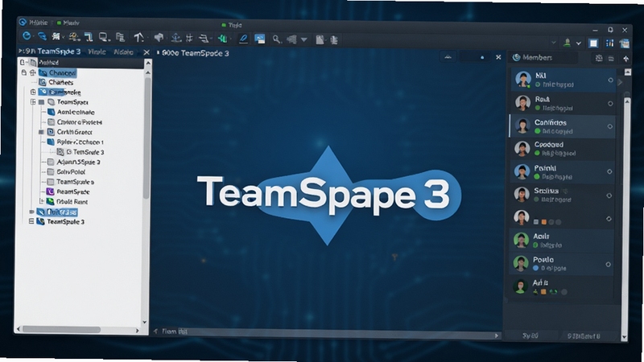
Task: Toggle the expander beside Crrth Grater
Action: [x=41, y=132]
